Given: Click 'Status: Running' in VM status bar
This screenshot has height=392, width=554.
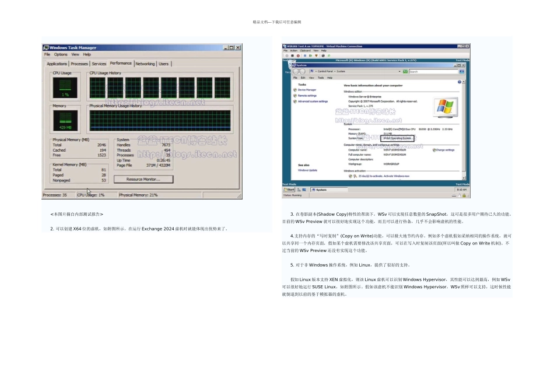Looking at the screenshot, I should coord(292,195).
